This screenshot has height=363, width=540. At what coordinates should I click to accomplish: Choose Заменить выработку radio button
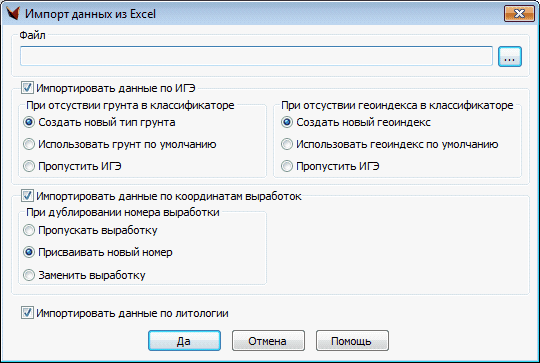[29, 275]
